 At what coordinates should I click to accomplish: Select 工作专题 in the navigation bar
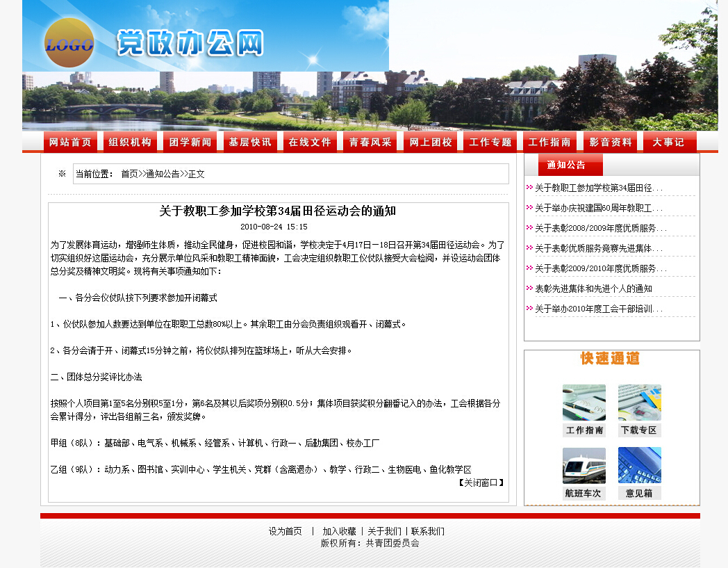pos(490,142)
